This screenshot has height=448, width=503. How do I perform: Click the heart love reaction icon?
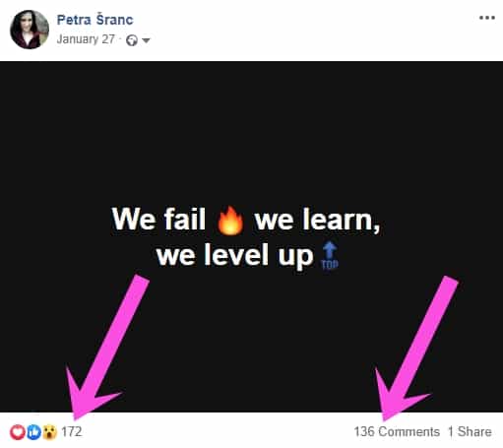(18, 432)
